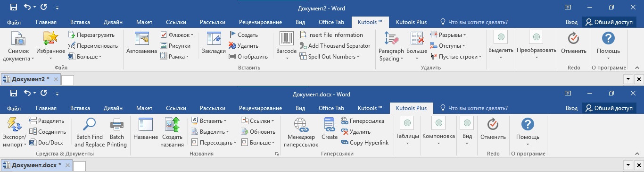Viewport: 644px width, 172px height.
Task: Expand the Разрывы dropdown
Action: coord(448,35)
